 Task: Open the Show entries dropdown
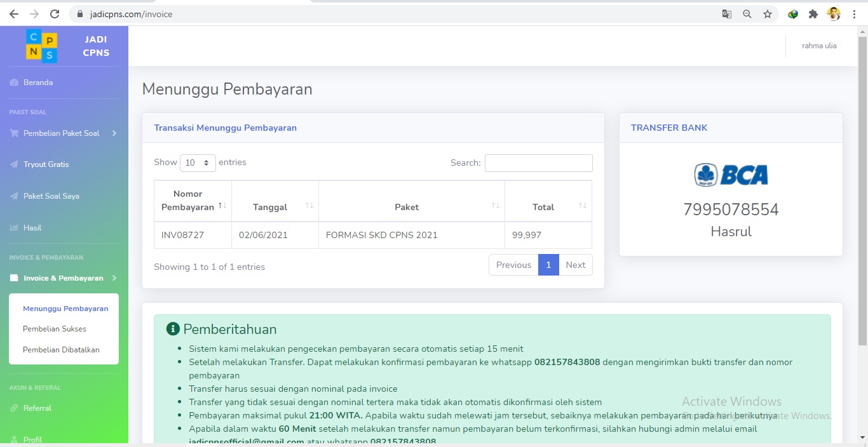[198, 163]
